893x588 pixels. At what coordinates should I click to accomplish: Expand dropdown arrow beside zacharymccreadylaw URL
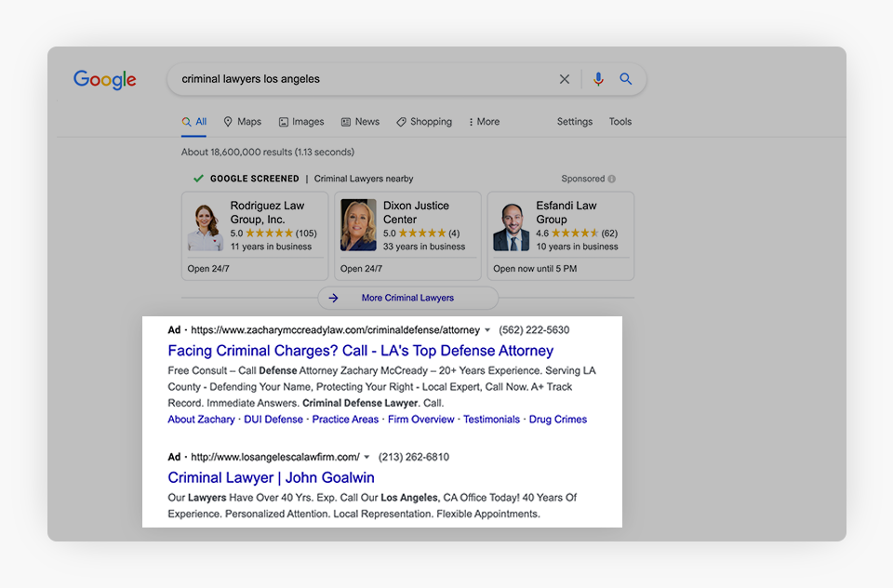click(x=488, y=330)
